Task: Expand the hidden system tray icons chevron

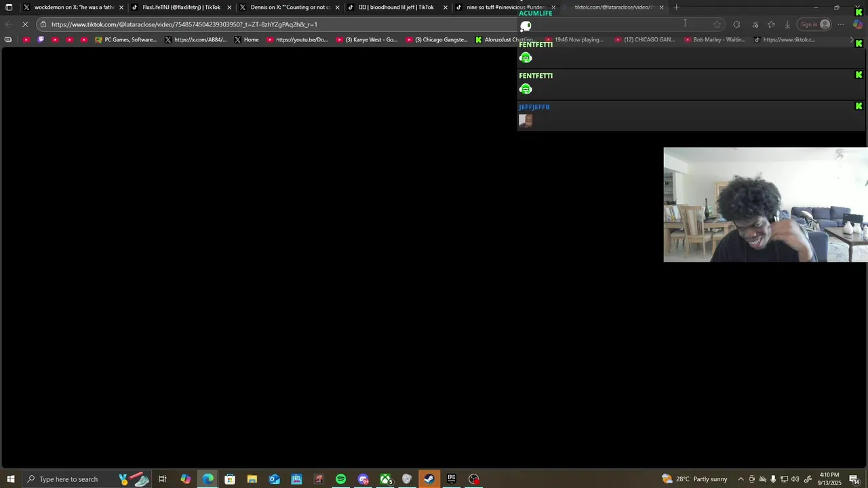Action: coord(741,479)
